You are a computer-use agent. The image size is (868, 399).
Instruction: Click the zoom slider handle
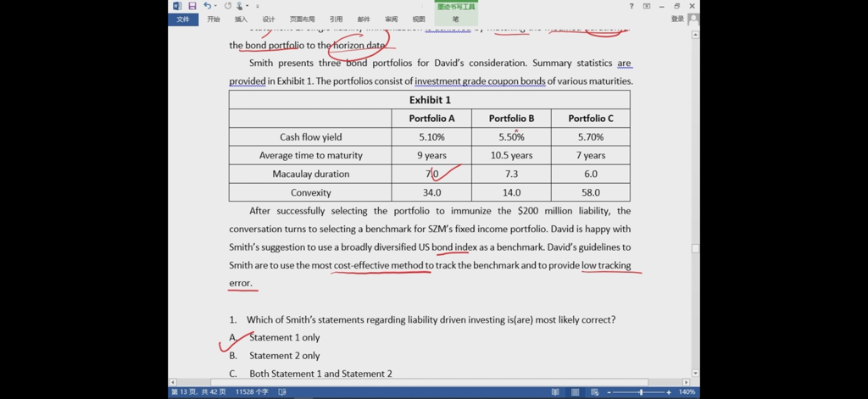click(x=641, y=392)
